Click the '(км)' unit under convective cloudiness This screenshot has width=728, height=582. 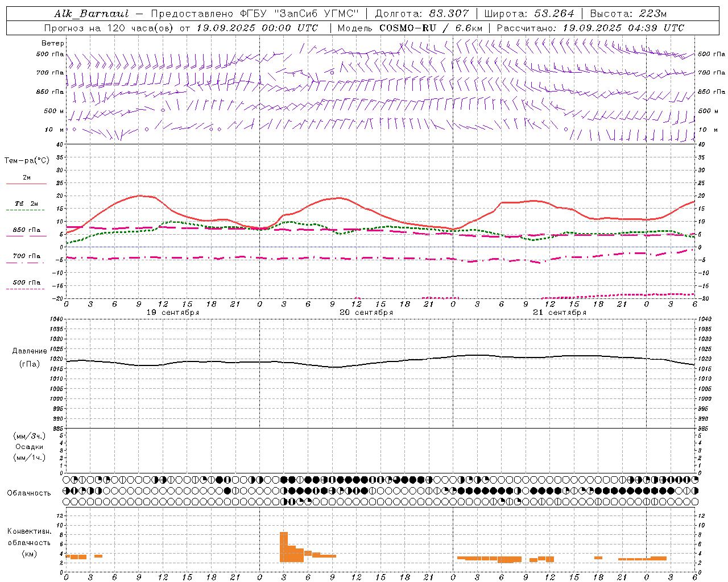30,554
